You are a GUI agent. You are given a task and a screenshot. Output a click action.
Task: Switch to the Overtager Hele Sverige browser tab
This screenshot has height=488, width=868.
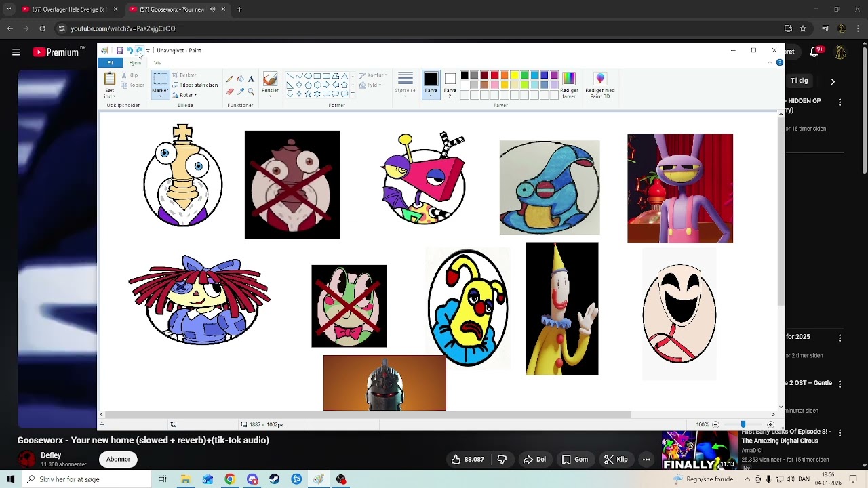(68, 9)
